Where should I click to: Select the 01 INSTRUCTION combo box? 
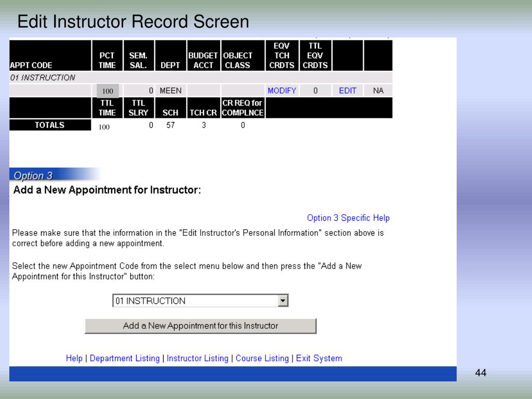coord(200,301)
